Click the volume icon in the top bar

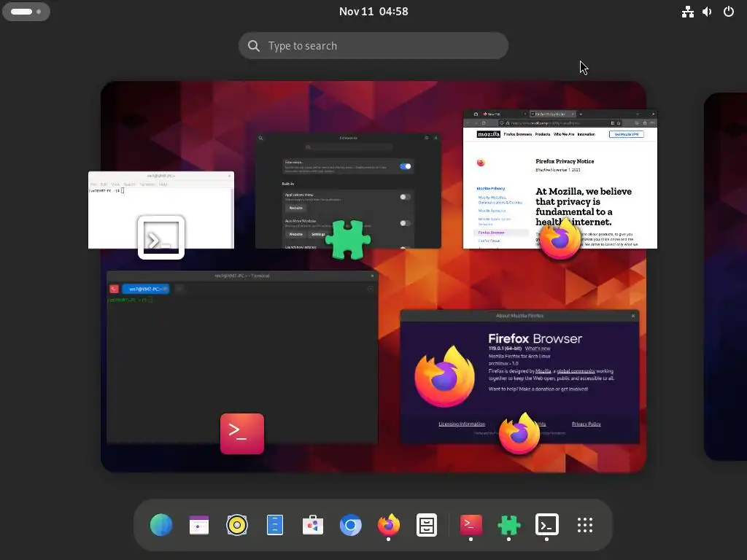707,12
